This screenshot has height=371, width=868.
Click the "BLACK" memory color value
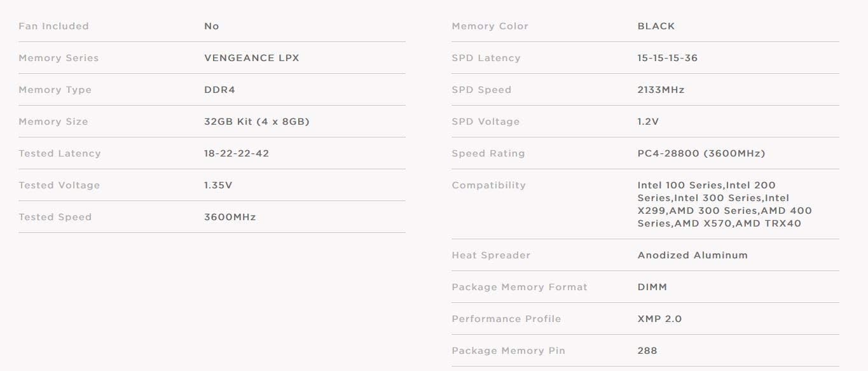click(656, 26)
